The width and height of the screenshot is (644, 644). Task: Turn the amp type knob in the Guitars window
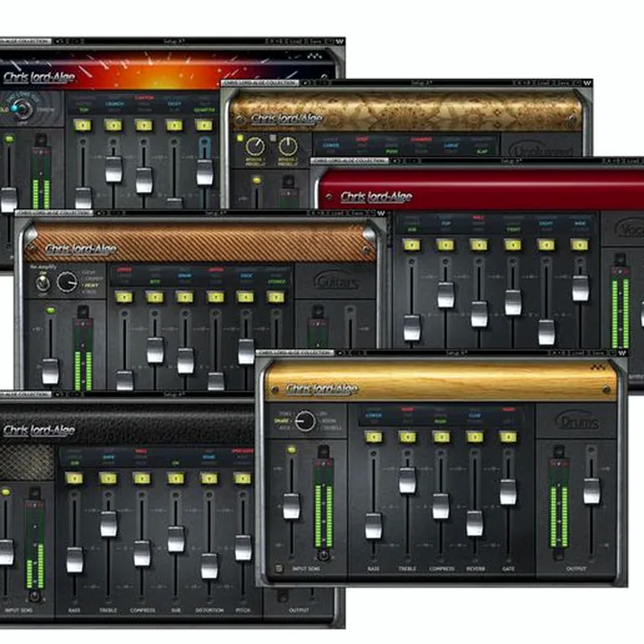click(x=67, y=282)
